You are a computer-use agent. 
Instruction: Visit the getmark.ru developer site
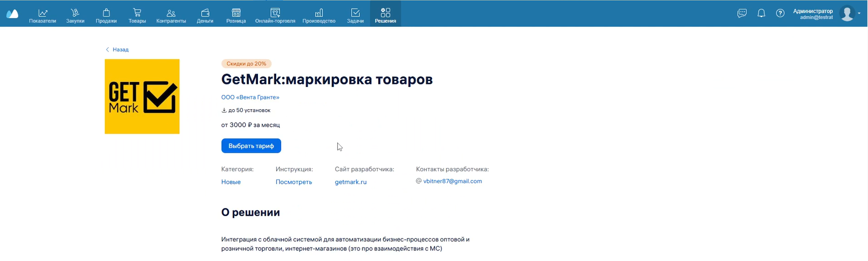coord(351,182)
